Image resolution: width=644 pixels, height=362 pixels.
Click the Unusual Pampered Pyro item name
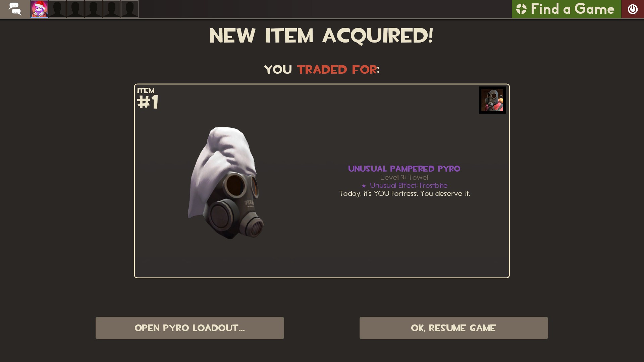click(x=404, y=169)
